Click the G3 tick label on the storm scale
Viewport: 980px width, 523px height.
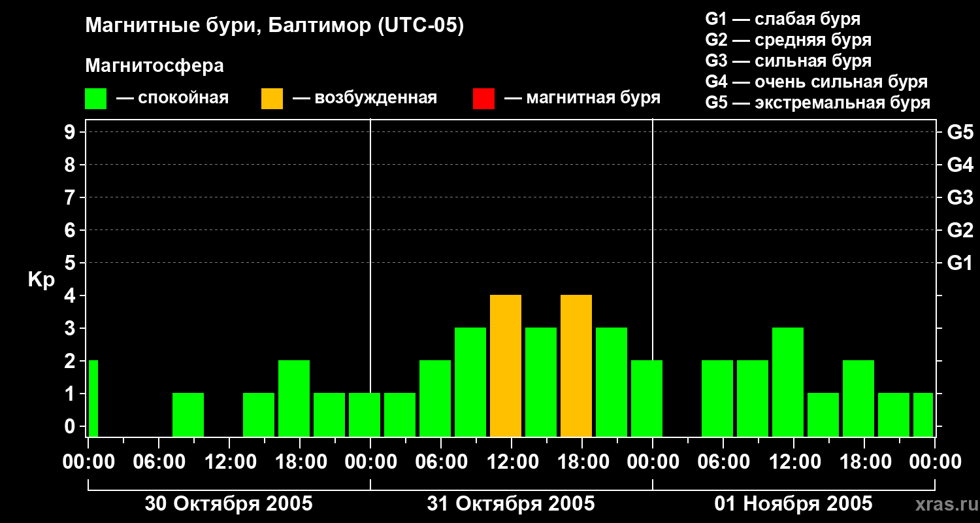pyautogui.click(x=960, y=197)
